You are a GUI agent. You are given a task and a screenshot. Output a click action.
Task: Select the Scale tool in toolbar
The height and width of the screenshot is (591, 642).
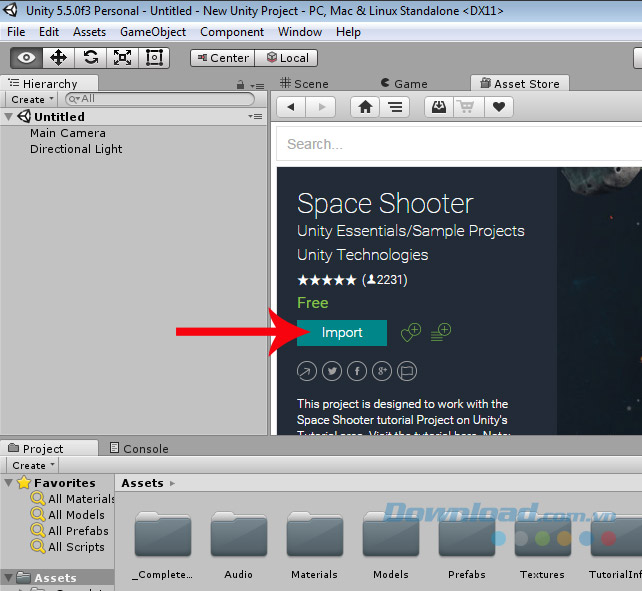click(122, 57)
